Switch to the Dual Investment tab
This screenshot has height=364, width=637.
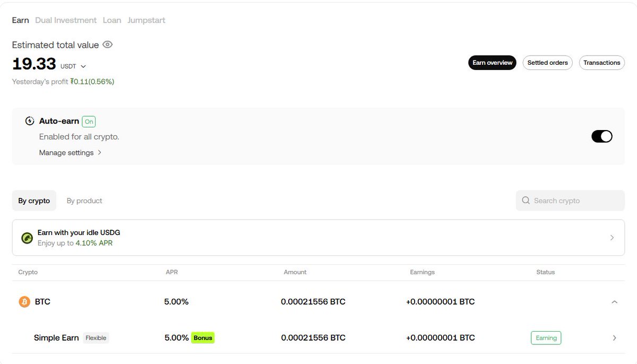click(x=66, y=20)
